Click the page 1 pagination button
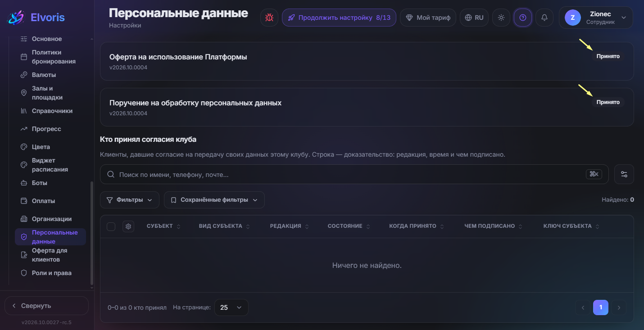This screenshot has width=644, height=330. [x=601, y=307]
